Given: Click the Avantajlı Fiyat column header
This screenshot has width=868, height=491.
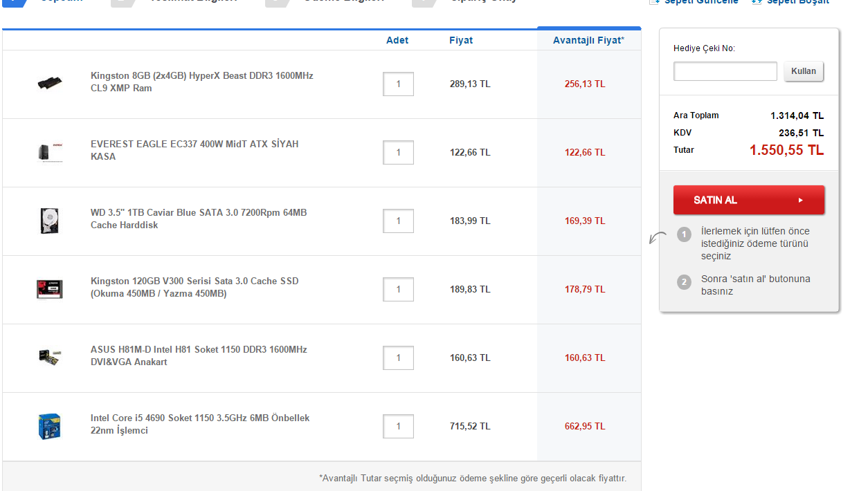Looking at the screenshot, I should [x=588, y=40].
